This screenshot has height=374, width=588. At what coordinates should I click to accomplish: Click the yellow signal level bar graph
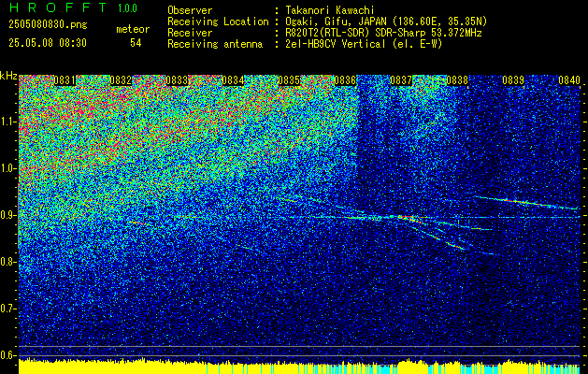pyautogui.click(x=300, y=367)
